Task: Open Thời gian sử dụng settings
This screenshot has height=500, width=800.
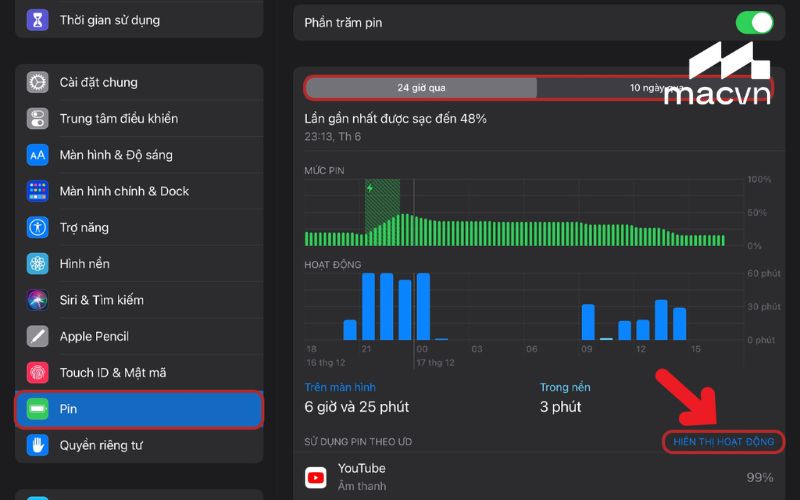Action: 139,20
